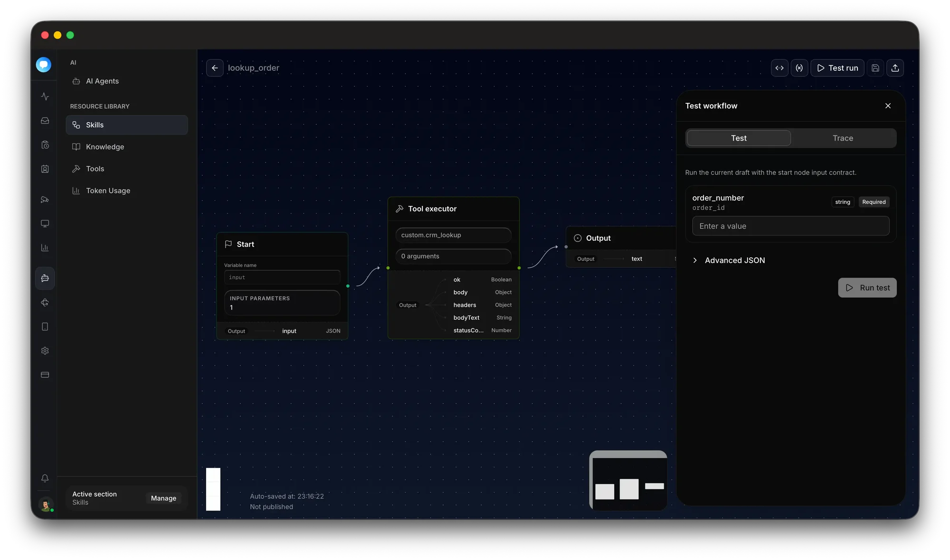Click the string type badge
This screenshot has height=560, width=950.
(x=843, y=202)
